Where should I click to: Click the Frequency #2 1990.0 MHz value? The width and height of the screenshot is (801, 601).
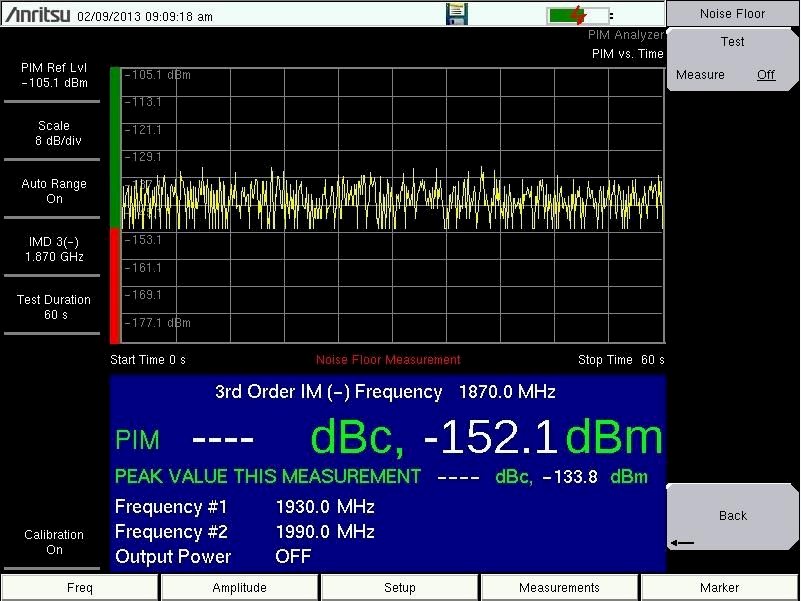[325, 532]
